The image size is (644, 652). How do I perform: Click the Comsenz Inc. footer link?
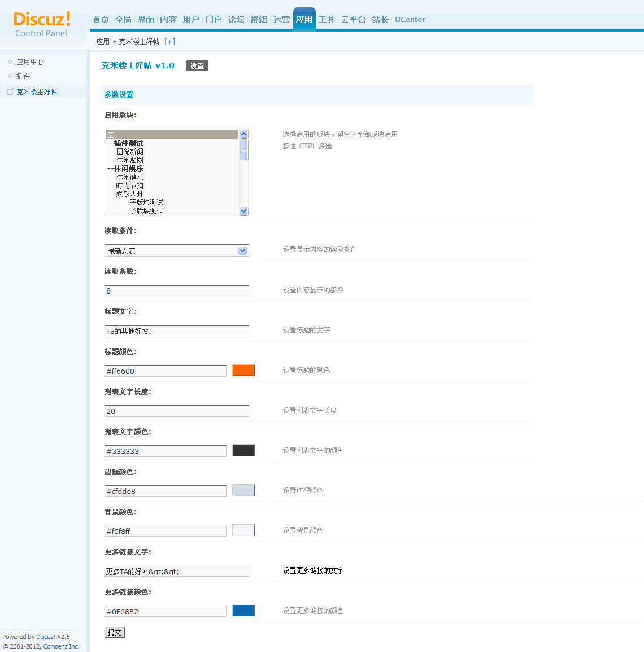(x=61, y=646)
